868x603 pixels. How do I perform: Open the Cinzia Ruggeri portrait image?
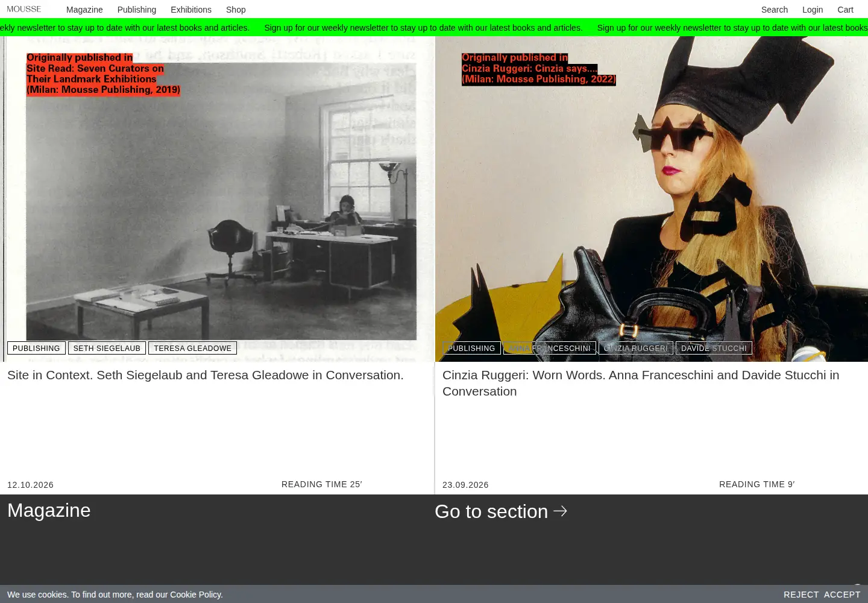click(x=652, y=199)
